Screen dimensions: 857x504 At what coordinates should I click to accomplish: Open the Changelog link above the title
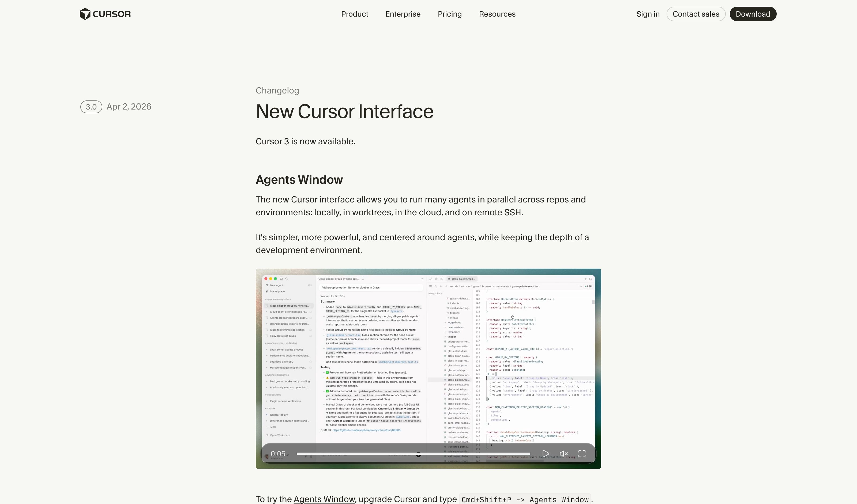click(x=277, y=91)
